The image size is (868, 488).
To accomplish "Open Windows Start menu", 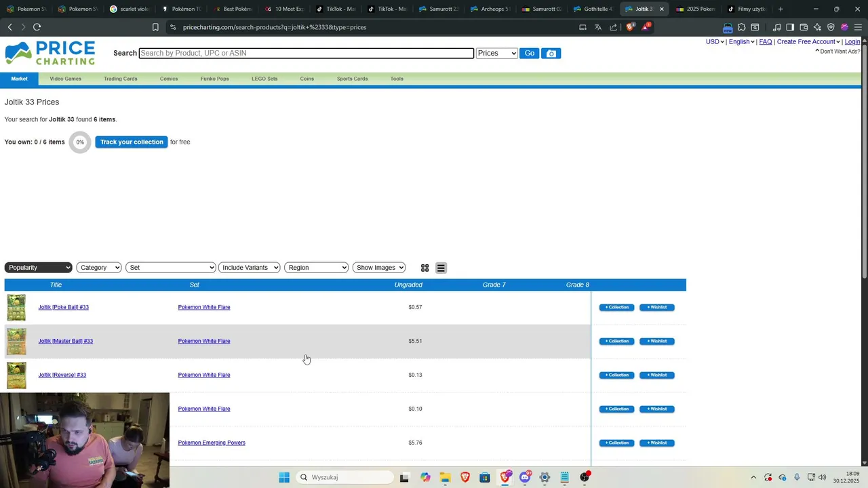I will tap(284, 477).
